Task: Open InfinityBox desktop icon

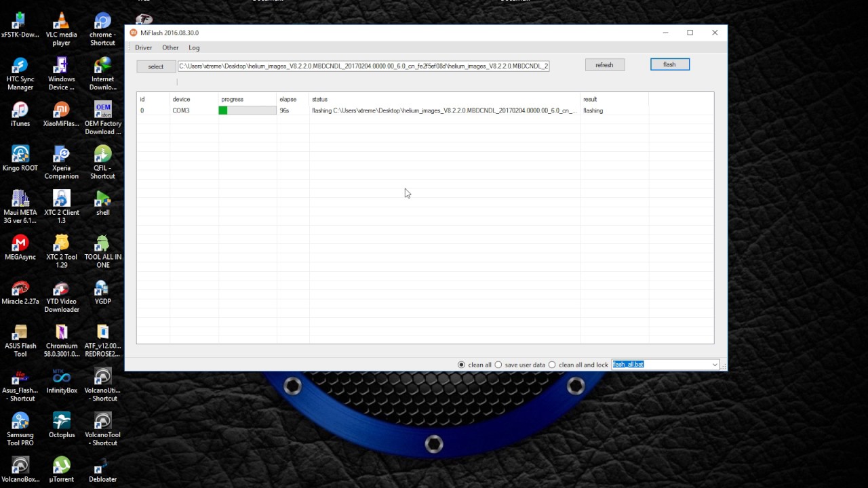Action: [x=62, y=380]
